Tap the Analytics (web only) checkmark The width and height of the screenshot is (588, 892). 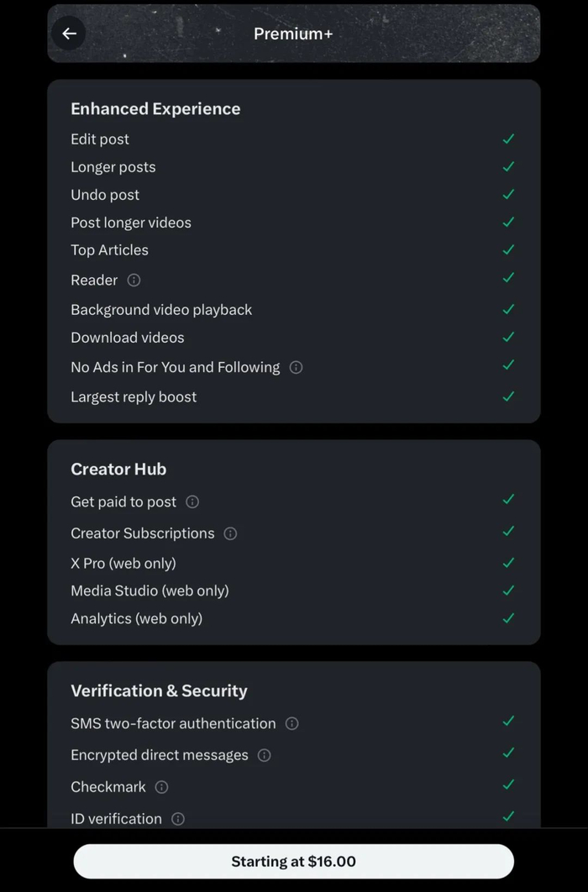tap(508, 618)
